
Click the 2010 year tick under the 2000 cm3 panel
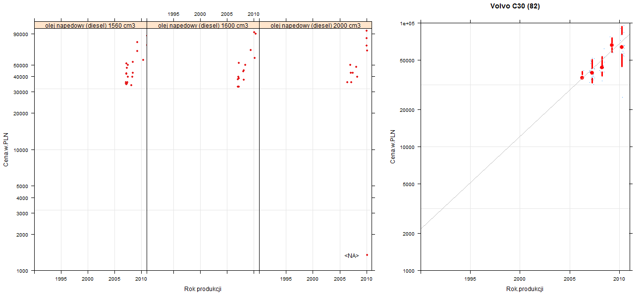click(366, 279)
